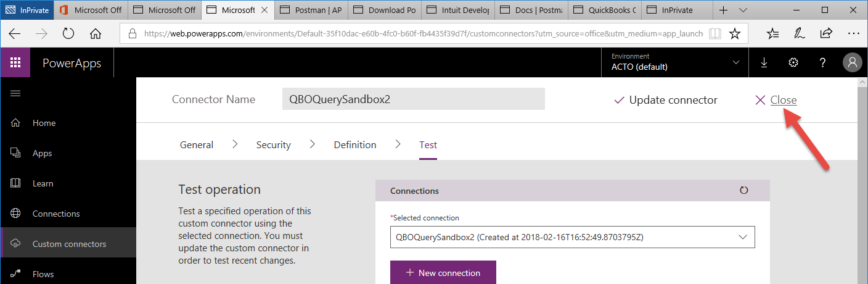The height and width of the screenshot is (284, 868).
Task: Switch to the first Microsoft Off browser tab
Action: [92, 10]
